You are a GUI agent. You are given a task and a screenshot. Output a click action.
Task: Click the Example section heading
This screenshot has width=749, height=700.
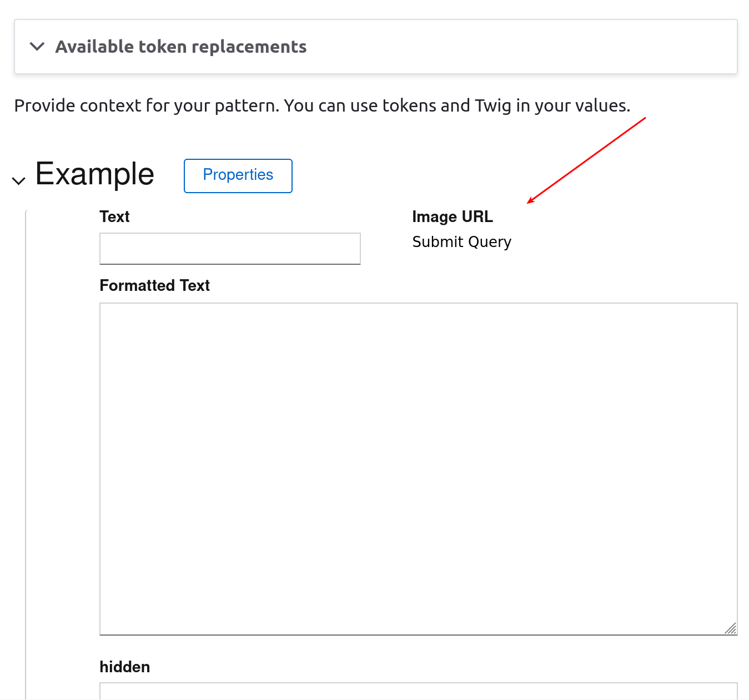click(x=94, y=174)
